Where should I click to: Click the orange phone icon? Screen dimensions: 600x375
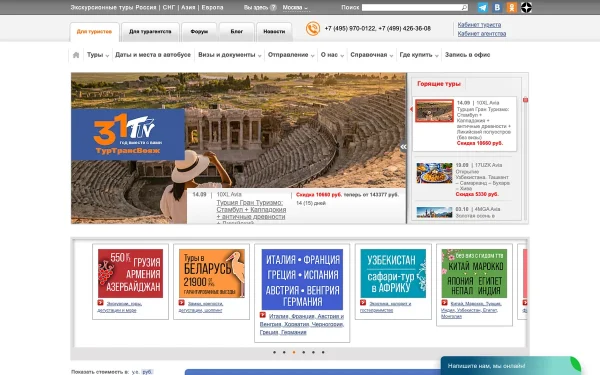[x=313, y=29]
